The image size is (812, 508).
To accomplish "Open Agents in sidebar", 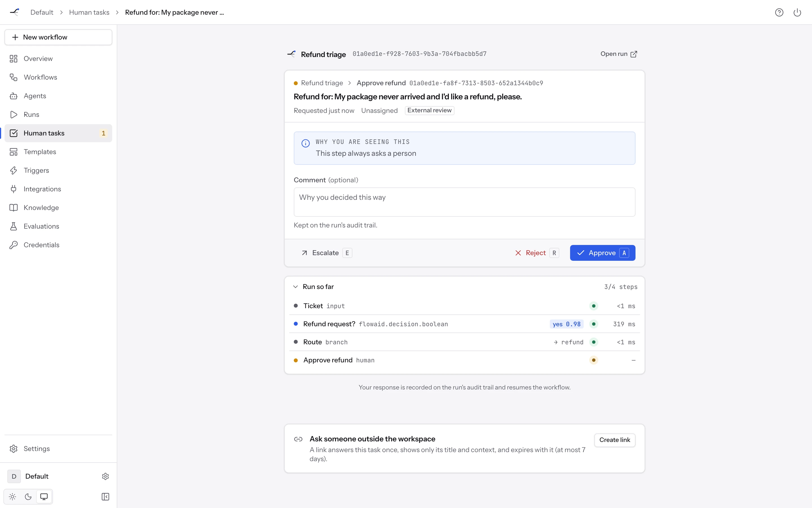I will click(x=58, y=96).
